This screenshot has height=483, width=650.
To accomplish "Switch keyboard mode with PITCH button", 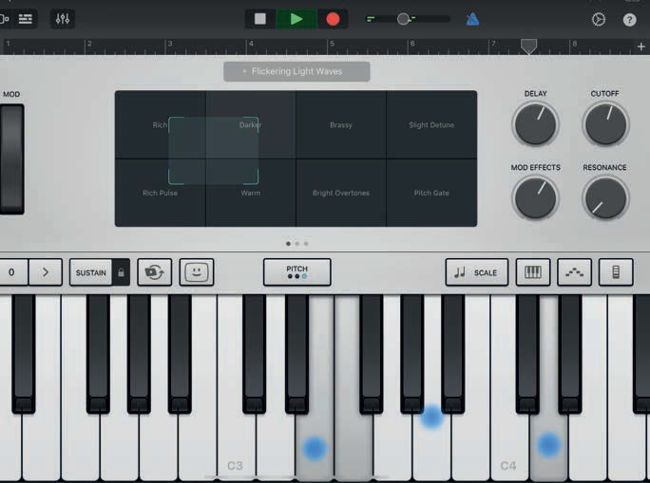I will [x=297, y=272].
